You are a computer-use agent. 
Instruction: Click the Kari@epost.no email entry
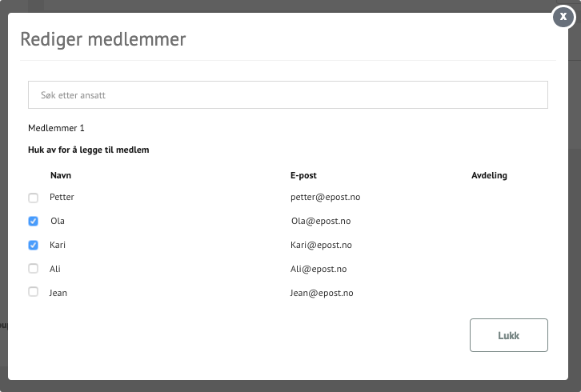point(321,245)
